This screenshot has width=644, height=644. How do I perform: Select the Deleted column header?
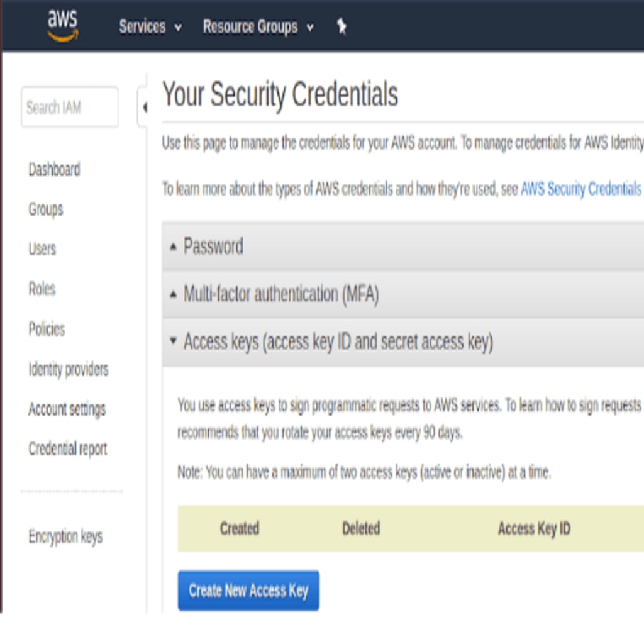(361, 528)
